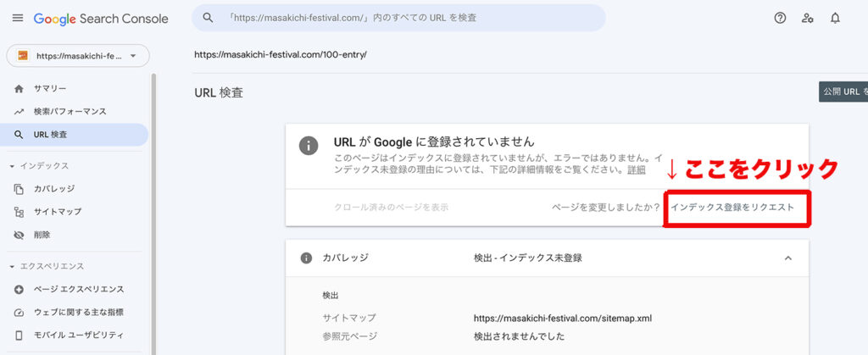Click the 検索パフォーマンス trend icon
Viewport: 868px width, 355px height.
coord(19,112)
